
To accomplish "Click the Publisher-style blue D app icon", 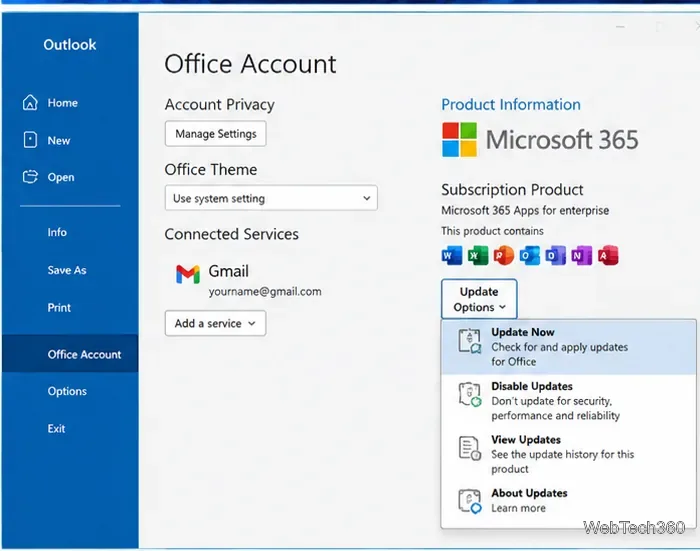I will pyautogui.click(x=555, y=255).
